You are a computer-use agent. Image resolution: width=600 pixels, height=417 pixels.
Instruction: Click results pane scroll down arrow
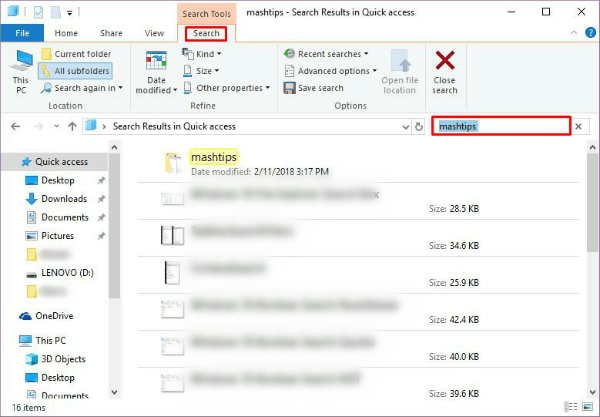click(x=592, y=392)
